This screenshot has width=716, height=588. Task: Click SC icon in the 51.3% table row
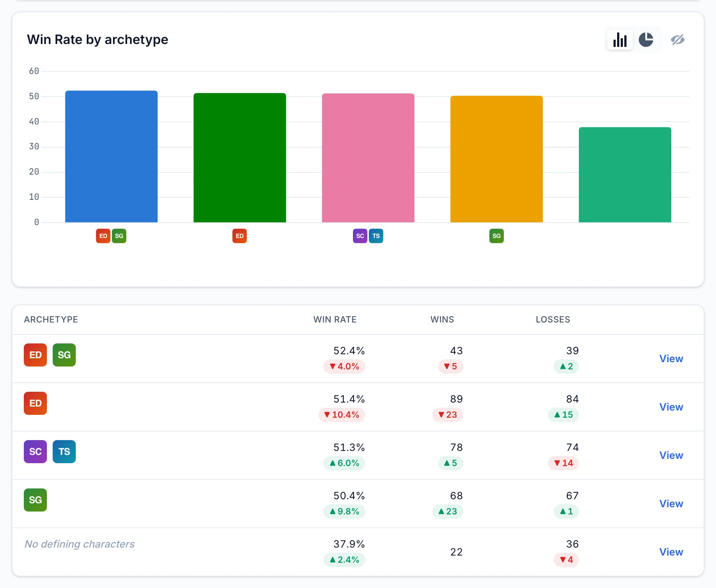coord(35,452)
